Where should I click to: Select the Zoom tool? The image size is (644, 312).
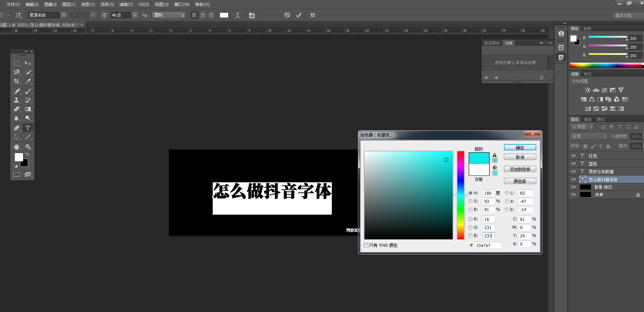click(28, 147)
